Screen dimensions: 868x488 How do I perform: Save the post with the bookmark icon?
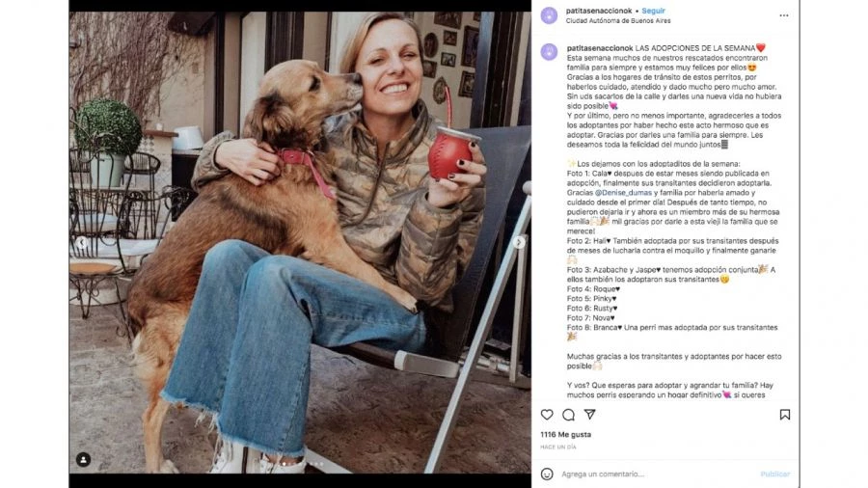(x=785, y=415)
